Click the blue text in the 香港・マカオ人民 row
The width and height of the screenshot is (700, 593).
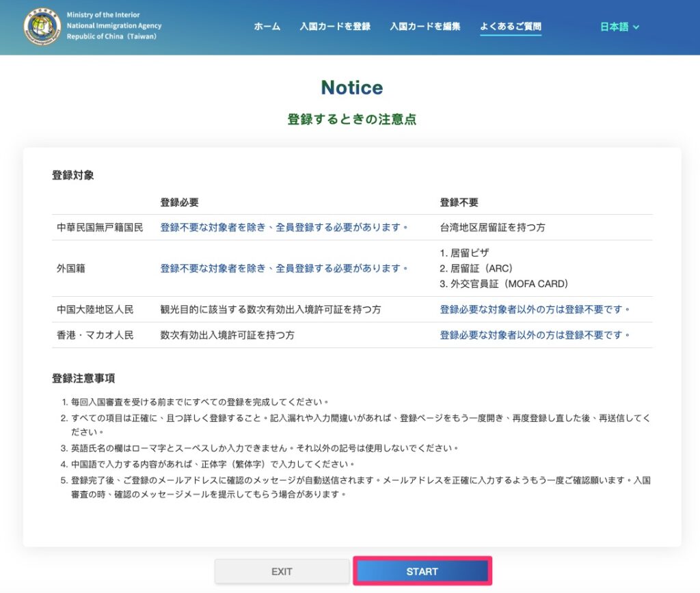(535, 335)
